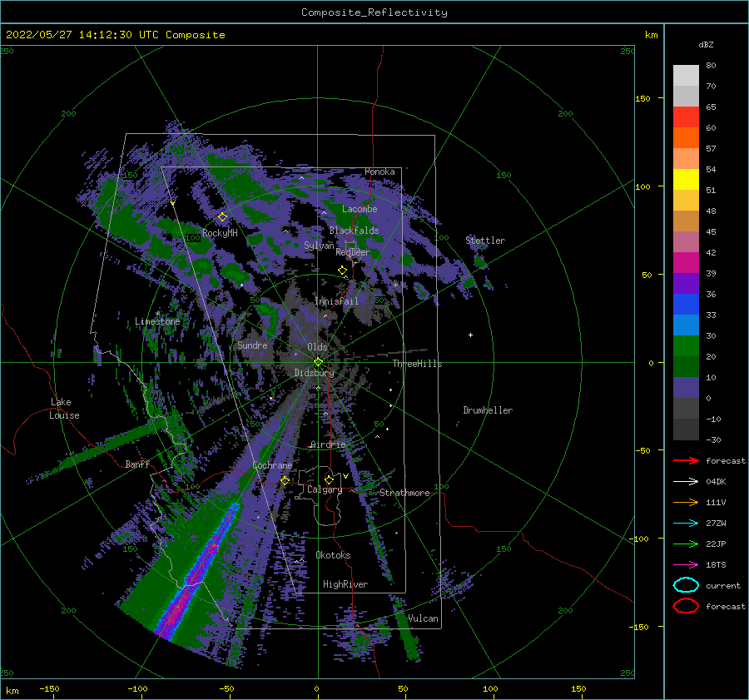Screen dimensions: 749x700
Task: Click the Calgary map label
Action: pos(325,489)
